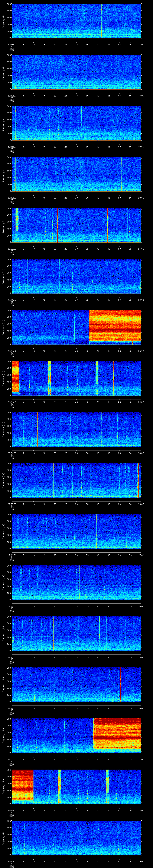Image resolution: width=153 pixels, height=868 pixels.
Task: Click the 22:18:00 start time label
Action: [12, 147]
